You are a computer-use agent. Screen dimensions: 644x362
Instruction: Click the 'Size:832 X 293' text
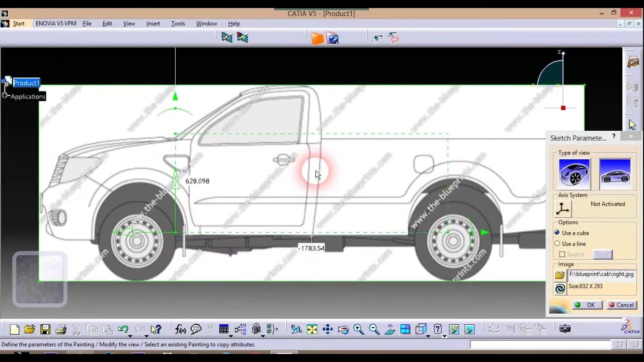[x=585, y=286]
